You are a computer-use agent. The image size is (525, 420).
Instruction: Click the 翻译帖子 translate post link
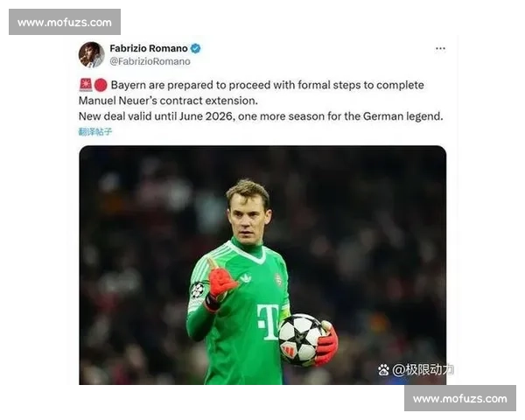click(x=95, y=131)
